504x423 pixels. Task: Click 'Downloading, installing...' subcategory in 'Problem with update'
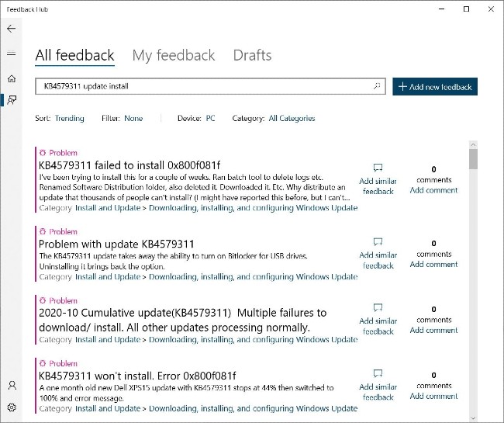pos(254,276)
